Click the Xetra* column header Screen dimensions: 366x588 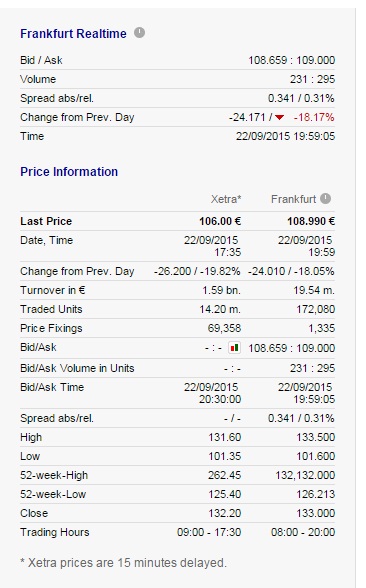coord(226,199)
